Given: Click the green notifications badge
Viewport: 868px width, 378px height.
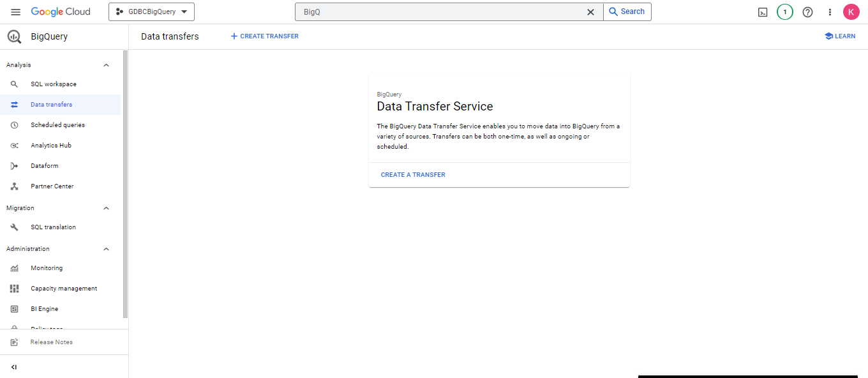Looking at the screenshot, I should tap(784, 12).
